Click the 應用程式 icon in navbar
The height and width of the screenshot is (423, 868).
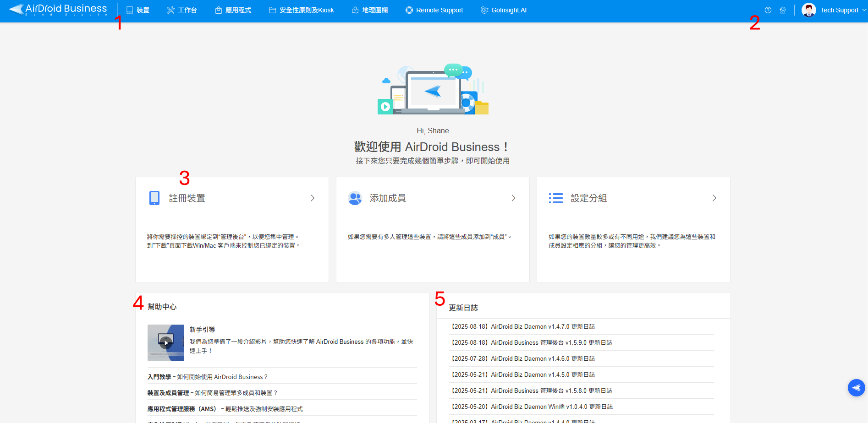(219, 10)
